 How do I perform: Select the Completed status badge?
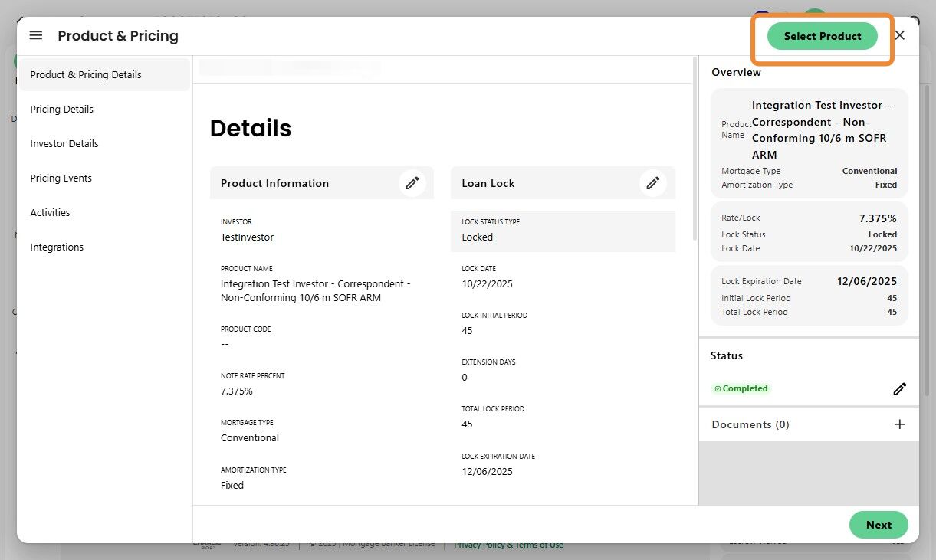pos(741,388)
